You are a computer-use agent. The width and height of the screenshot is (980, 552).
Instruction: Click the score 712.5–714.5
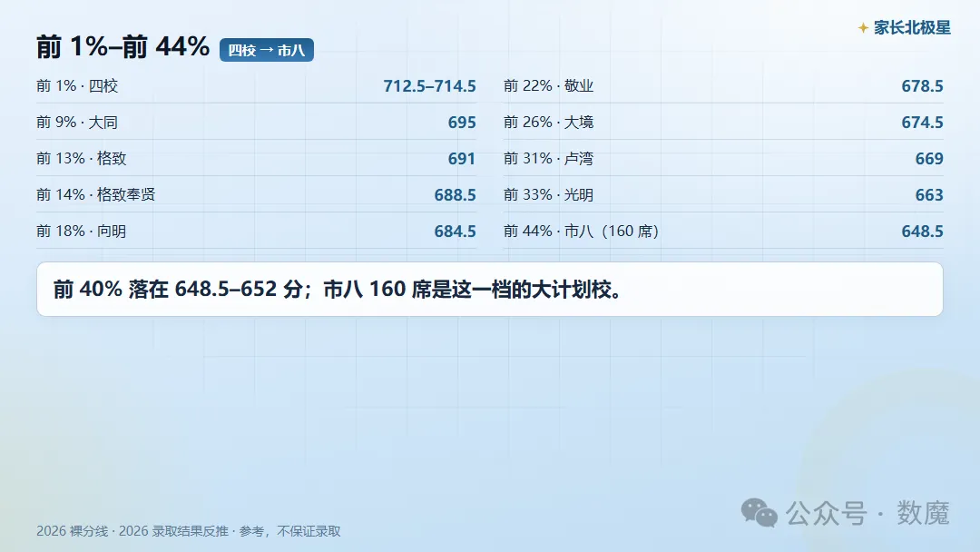[429, 85]
